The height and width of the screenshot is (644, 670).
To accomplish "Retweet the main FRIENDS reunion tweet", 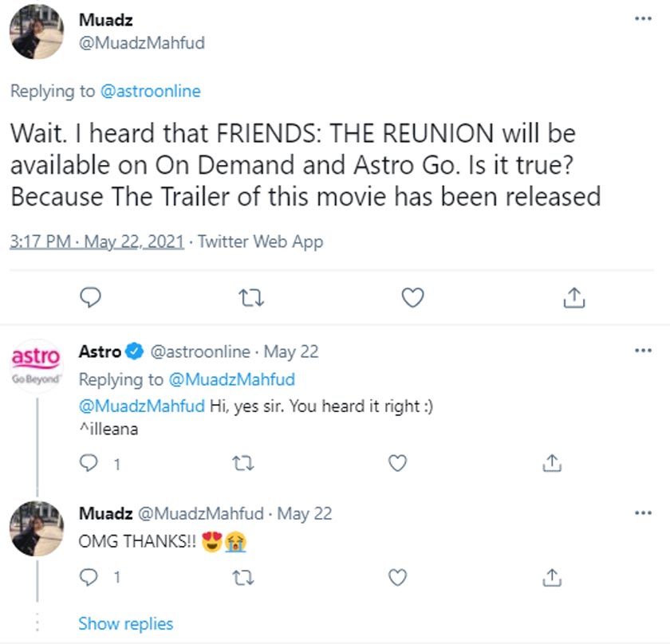I will pos(251,297).
